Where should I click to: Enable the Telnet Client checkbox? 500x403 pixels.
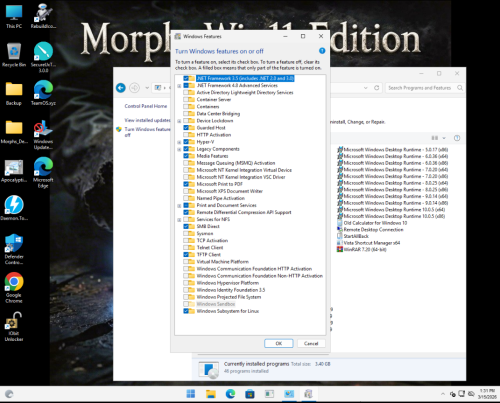pyautogui.click(x=186, y=248)
